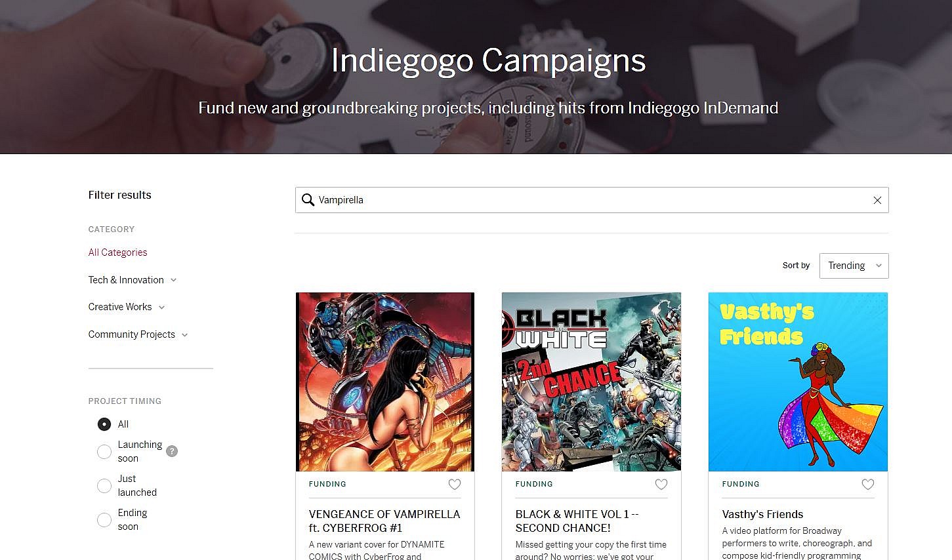952x560 pixels.
Task: Click the search magnifier icon
Action: click(308, 200)
